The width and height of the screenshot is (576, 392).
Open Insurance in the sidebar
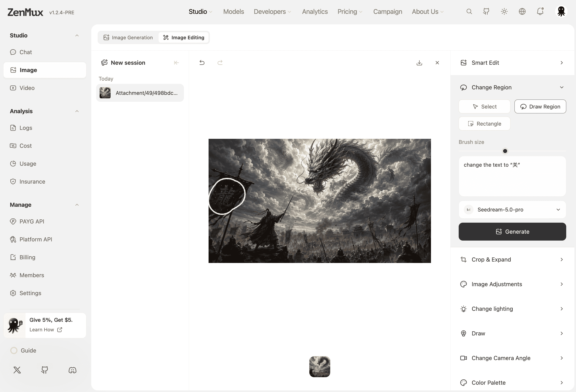[45, 182]
